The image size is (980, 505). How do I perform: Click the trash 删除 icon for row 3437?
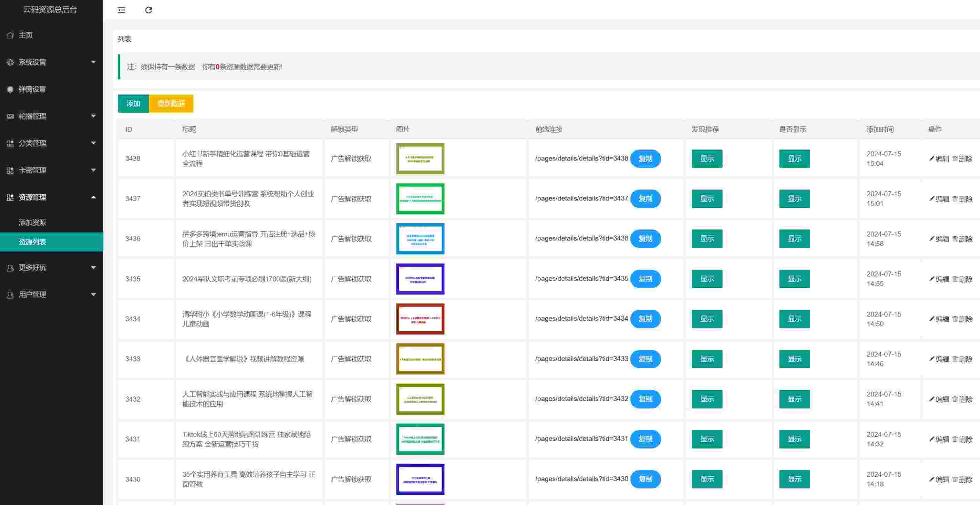[955, 199]
